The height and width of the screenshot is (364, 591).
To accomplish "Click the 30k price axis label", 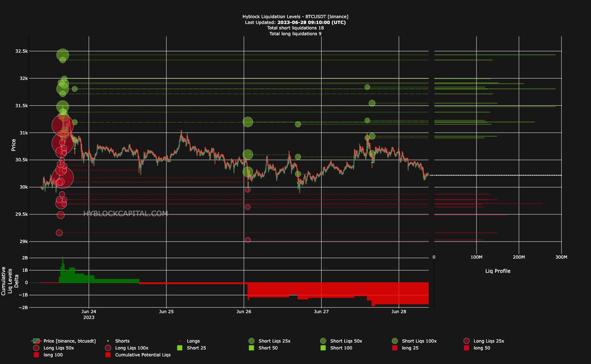I will [x=24, y=187].
